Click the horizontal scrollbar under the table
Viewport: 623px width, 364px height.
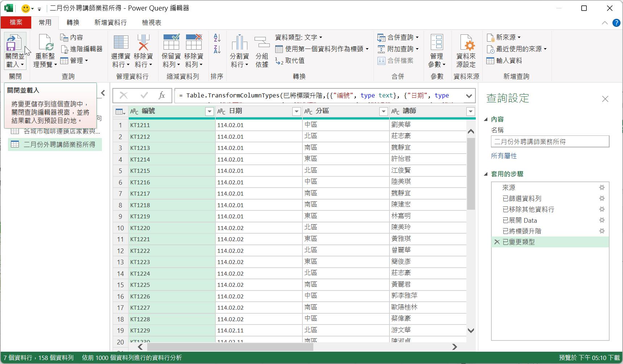pyautogui.click(x=230, y=347)
